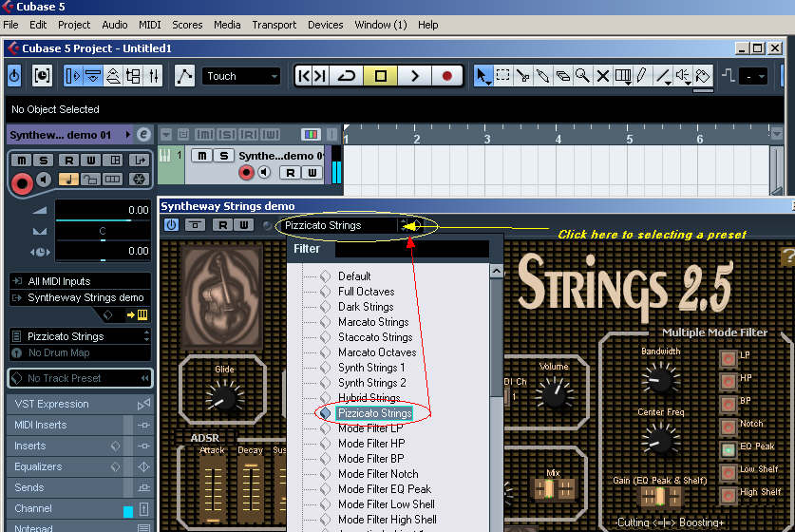Click the Stop transport button

point(380,76)
